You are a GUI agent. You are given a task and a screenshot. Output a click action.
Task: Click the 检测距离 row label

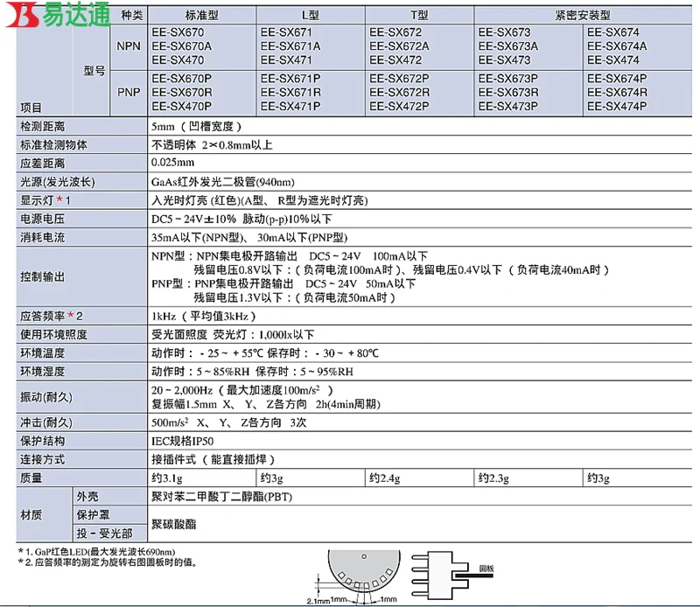(42, 126)
